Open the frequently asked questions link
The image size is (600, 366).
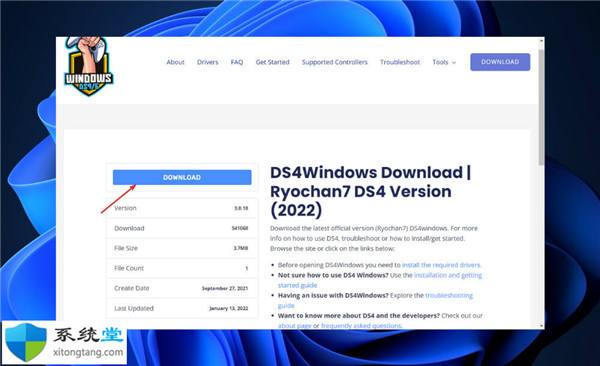point(361,326)
